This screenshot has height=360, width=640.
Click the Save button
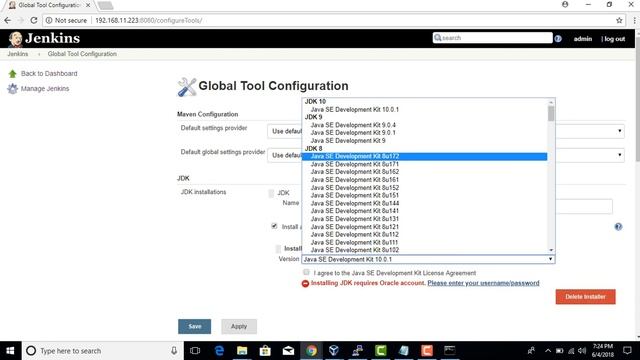click(195, 327)
